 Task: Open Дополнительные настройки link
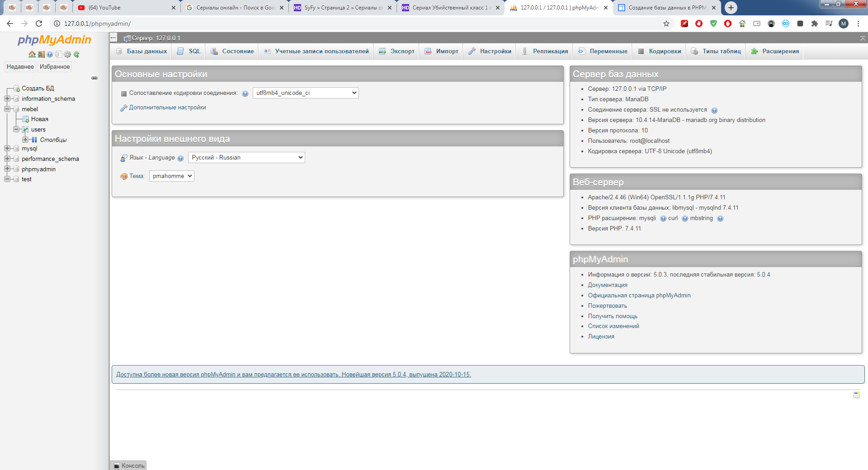(168, 108)
